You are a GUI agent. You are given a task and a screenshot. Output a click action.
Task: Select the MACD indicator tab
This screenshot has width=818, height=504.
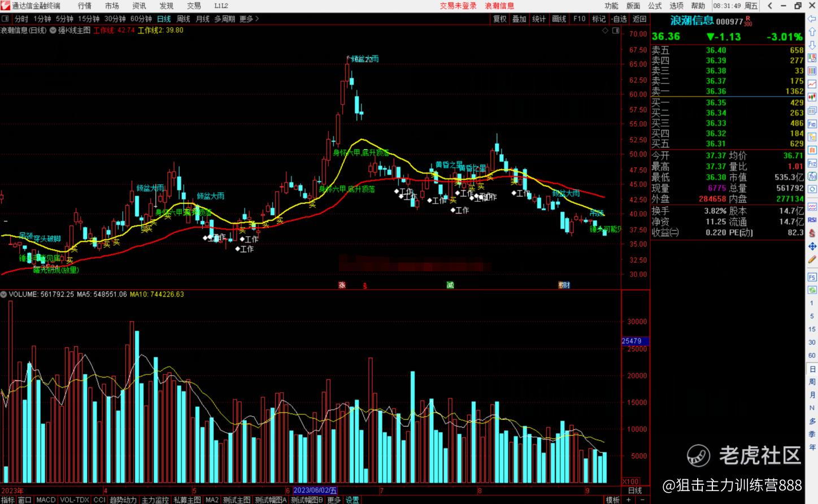click(x=46, y=500)
